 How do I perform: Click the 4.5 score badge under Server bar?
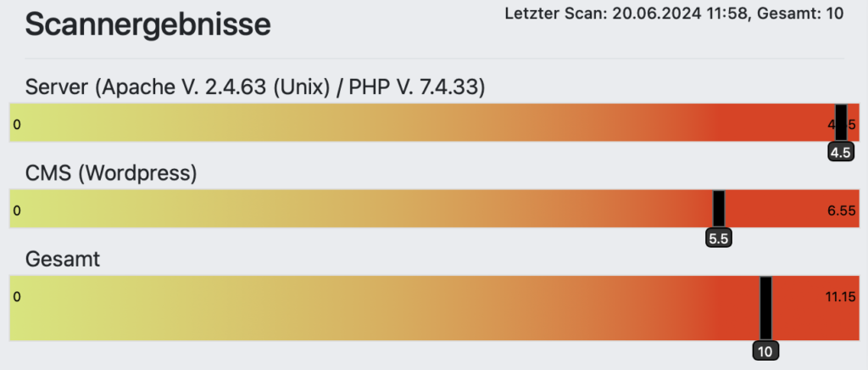(x=841, y=153)
